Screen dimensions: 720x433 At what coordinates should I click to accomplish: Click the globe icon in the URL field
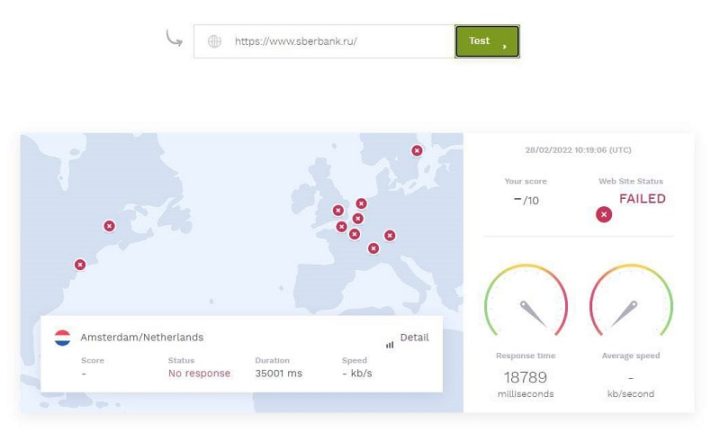click(214, 41)
